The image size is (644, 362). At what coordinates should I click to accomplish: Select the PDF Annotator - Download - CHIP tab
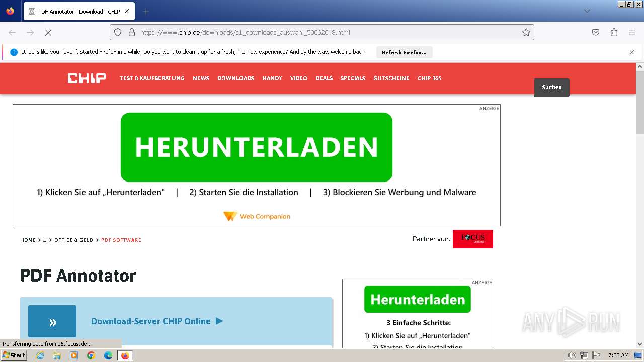coord(78,11)
